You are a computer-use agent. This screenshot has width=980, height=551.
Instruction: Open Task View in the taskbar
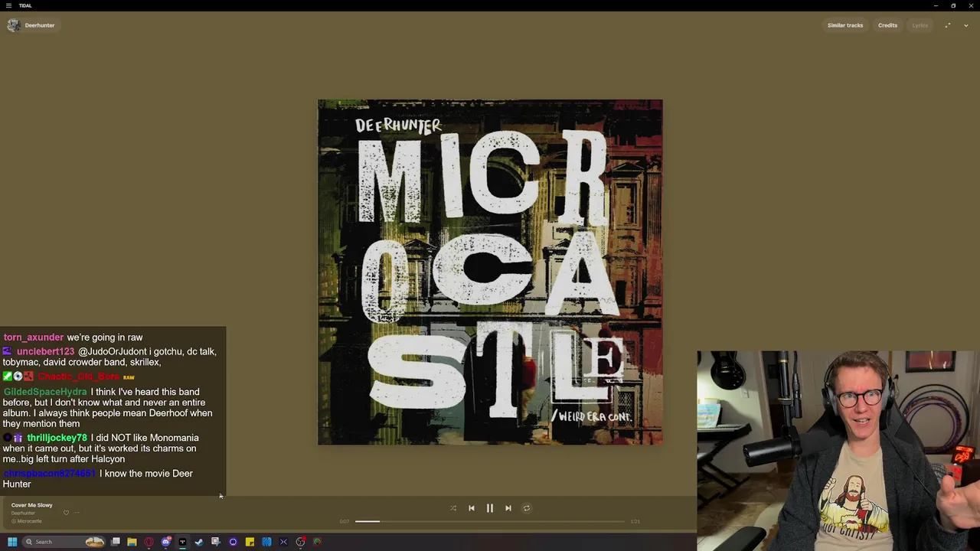(116, 542)
